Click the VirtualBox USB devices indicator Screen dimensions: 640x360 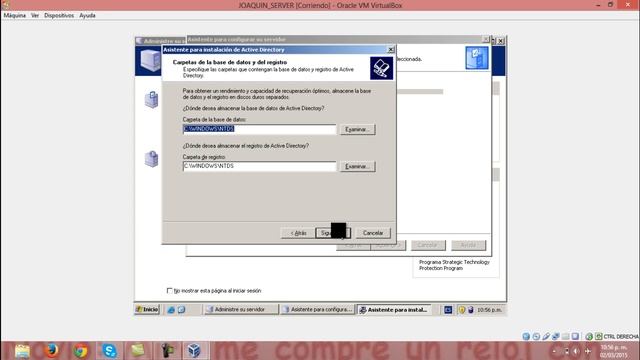(546, 336)
